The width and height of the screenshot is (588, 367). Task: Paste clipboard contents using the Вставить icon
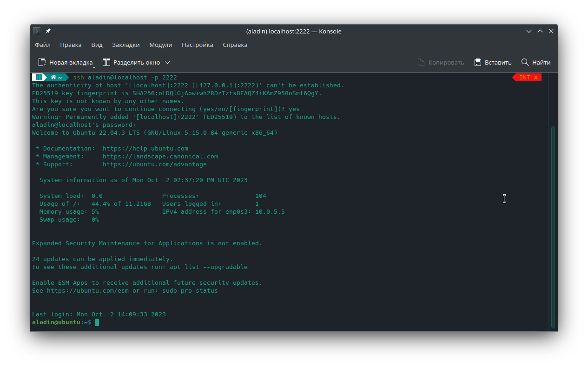click(477, 62)
